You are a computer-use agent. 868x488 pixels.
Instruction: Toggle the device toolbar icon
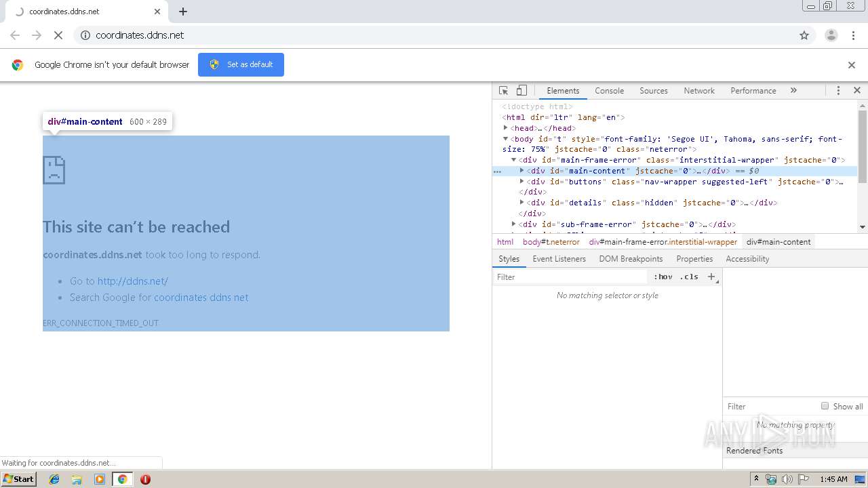click(x=521, y=90)
